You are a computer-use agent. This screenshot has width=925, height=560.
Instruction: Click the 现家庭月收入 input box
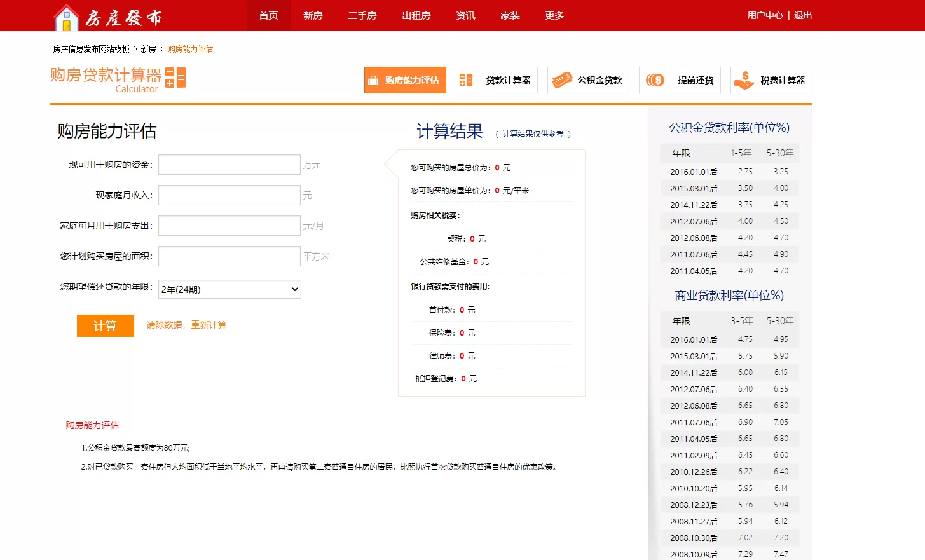coord(230,195)
